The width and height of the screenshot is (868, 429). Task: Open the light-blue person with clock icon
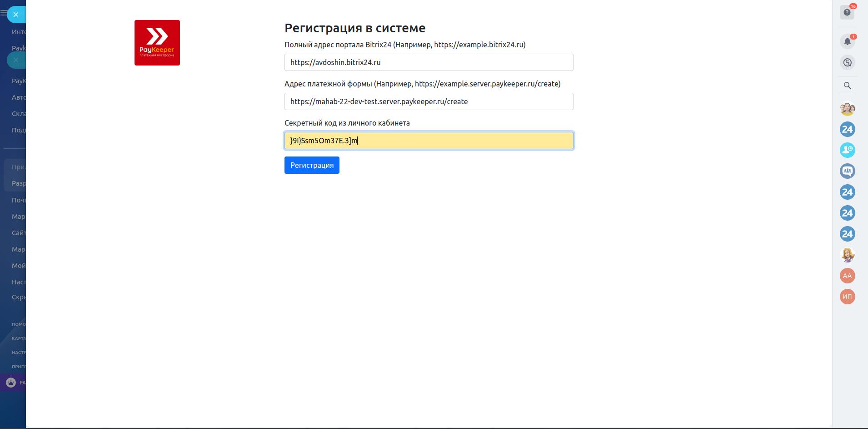pyautogui.click(x=847, y=150)
